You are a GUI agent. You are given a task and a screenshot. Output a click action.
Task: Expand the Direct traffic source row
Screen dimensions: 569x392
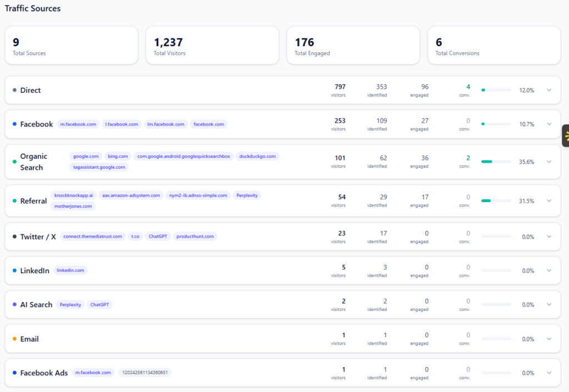(x=549, y=90)
